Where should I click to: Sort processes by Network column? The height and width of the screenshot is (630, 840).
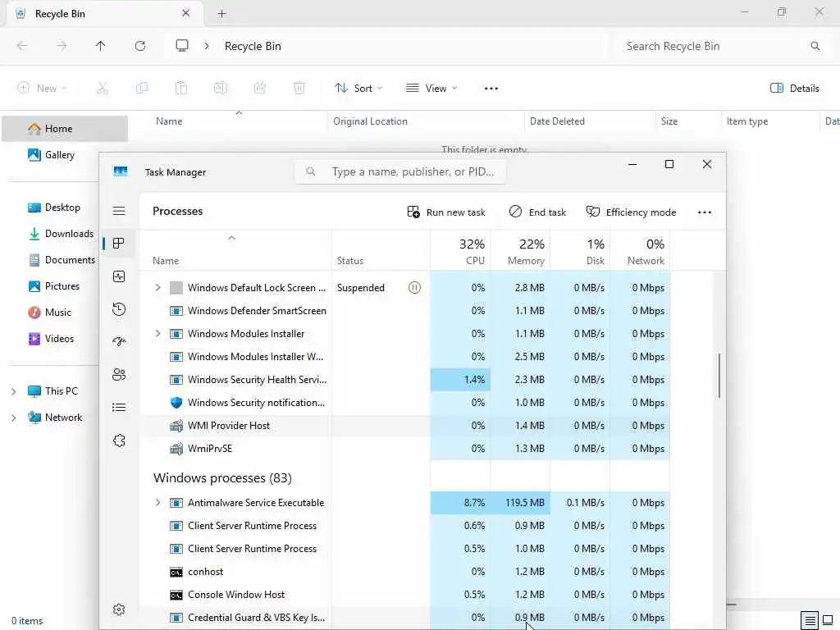[640, 252]
